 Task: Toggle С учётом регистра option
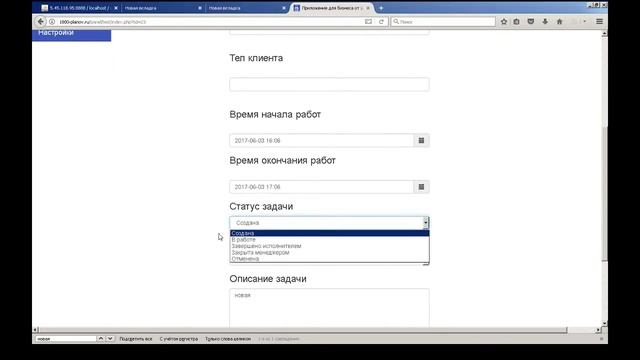pos(179,339)
